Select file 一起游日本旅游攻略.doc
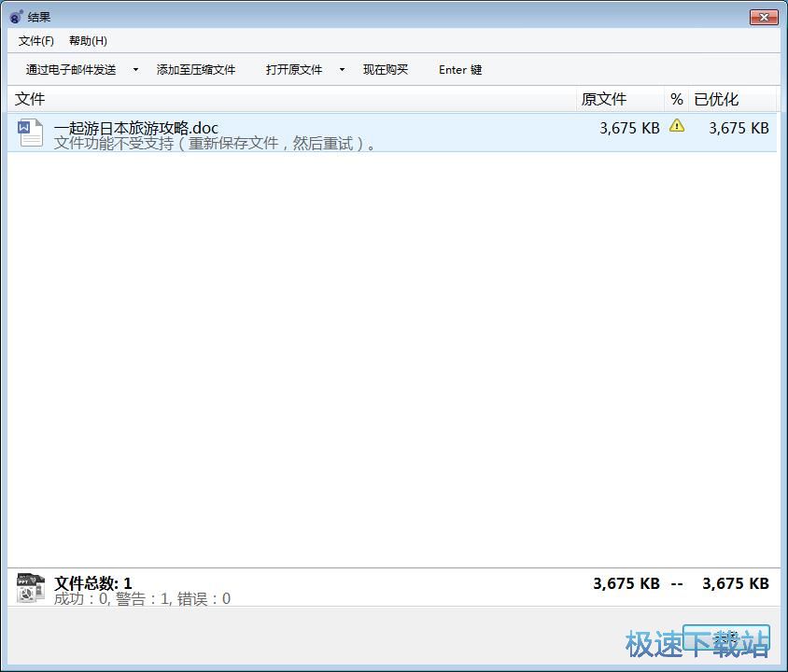The image size is (788, 672). 136,127
